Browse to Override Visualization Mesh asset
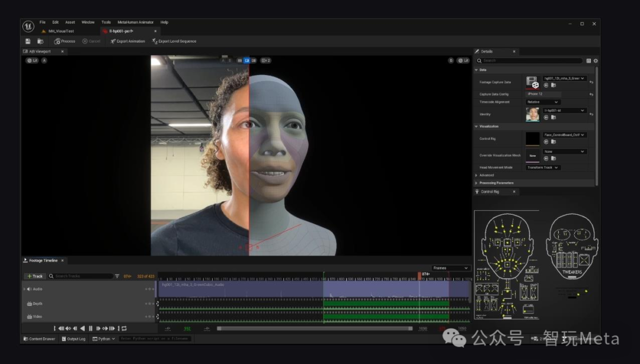The width and height of the screenshot is (640, 364). [553, 159]
